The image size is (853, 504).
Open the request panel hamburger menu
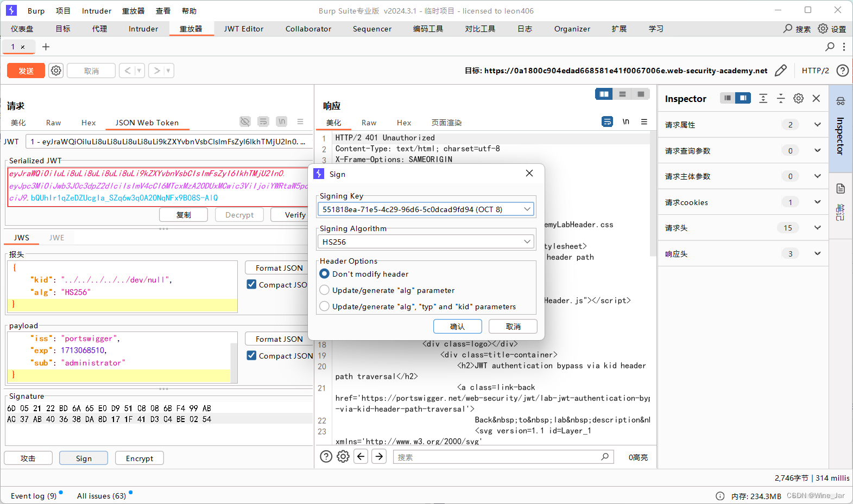click(x=300, y=122)
